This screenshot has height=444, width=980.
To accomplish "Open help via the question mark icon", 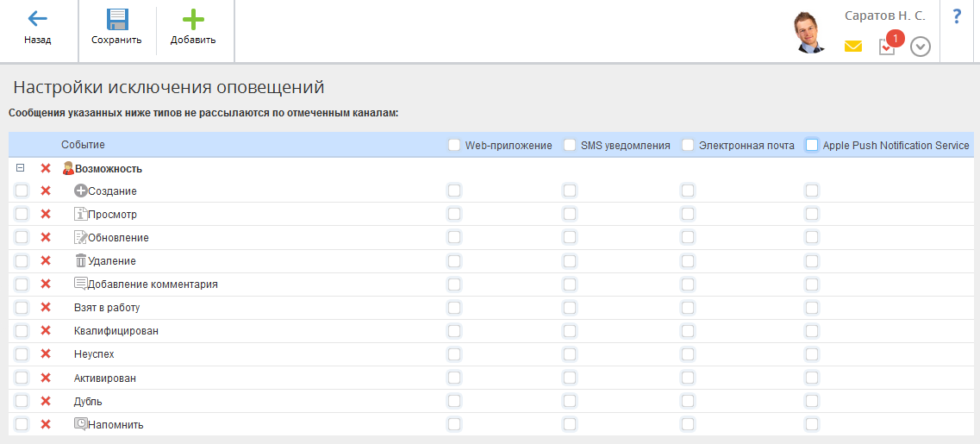I will point(956,17).
